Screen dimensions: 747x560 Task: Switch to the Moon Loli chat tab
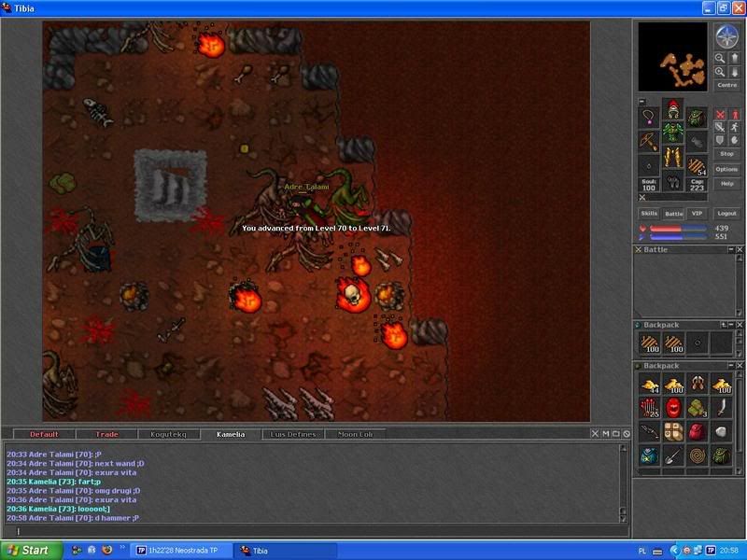point(355,434)
